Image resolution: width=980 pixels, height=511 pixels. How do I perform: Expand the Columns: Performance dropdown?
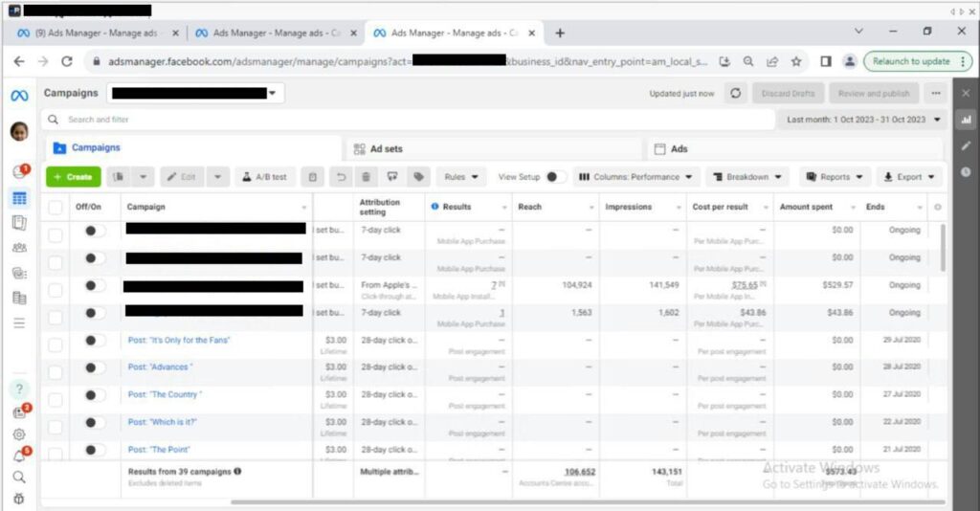click(x=636, y=177)
